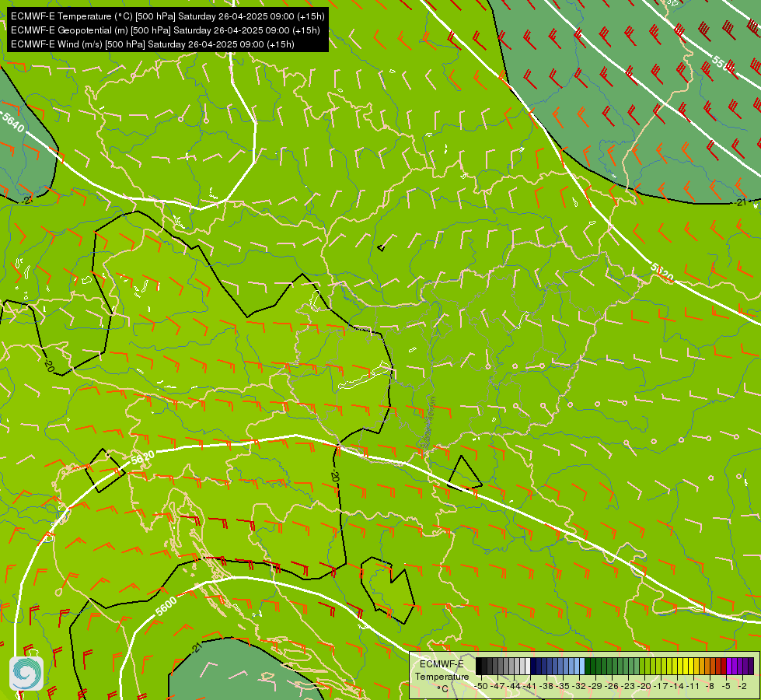Click the legend title 'ECMWF-E Temperature °C'
761x700 pixels.
[442, 676]
